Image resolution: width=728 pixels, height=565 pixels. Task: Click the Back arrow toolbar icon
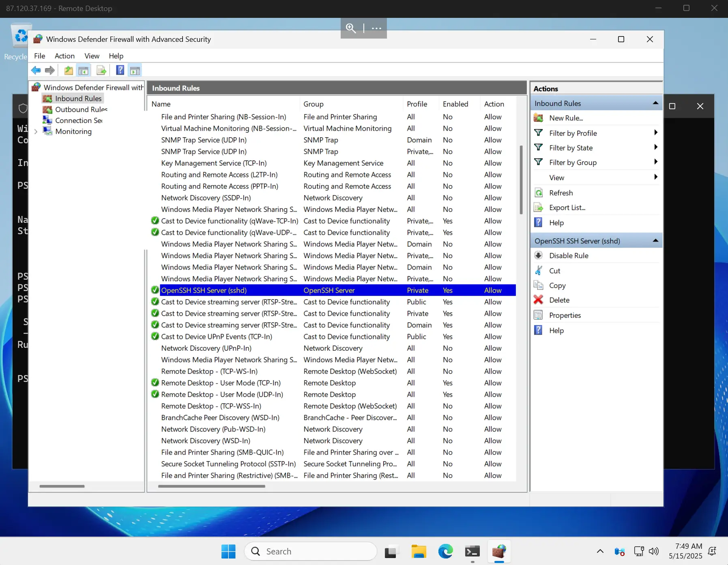36,70
